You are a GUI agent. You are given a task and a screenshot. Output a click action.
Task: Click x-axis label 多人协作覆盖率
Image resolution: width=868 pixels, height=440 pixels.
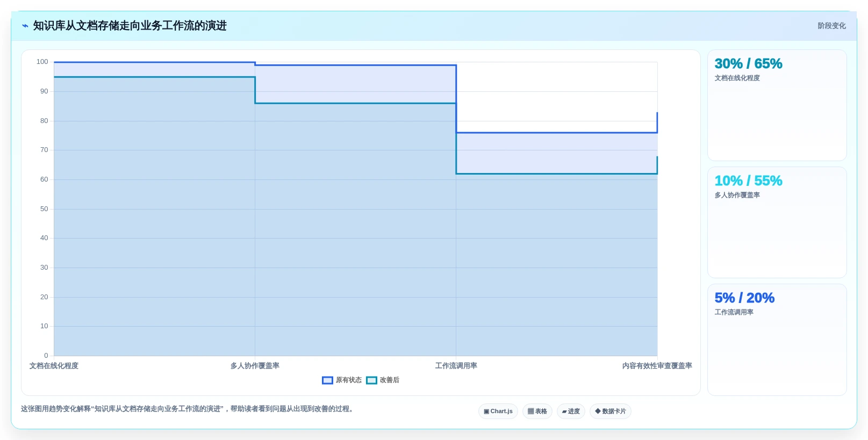pos(255,366)
